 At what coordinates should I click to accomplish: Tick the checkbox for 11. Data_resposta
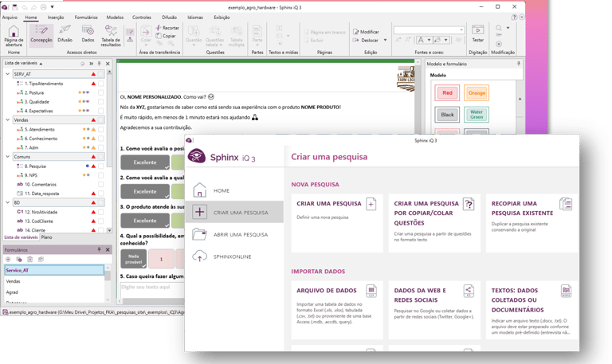[x=101, y=193]
